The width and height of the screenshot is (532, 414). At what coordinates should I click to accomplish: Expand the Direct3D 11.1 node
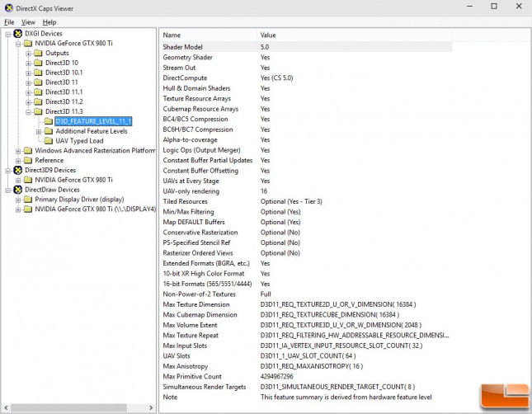point(29,92)
